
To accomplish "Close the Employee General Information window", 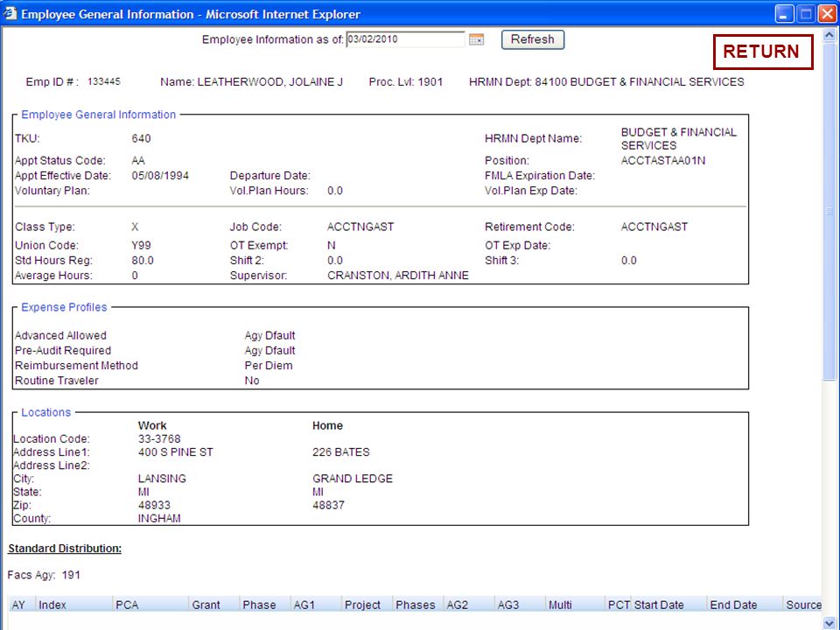I will (827, 14).
